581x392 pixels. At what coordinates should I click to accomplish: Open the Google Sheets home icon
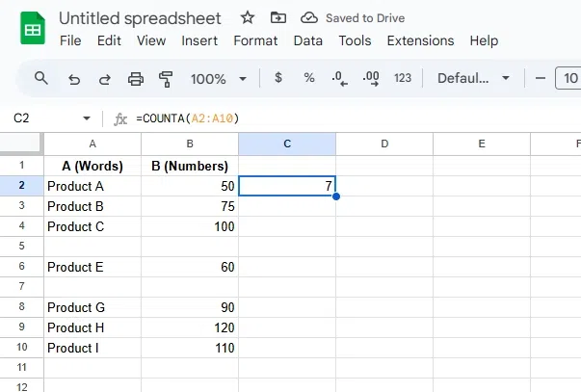click(x=31, y=29)
